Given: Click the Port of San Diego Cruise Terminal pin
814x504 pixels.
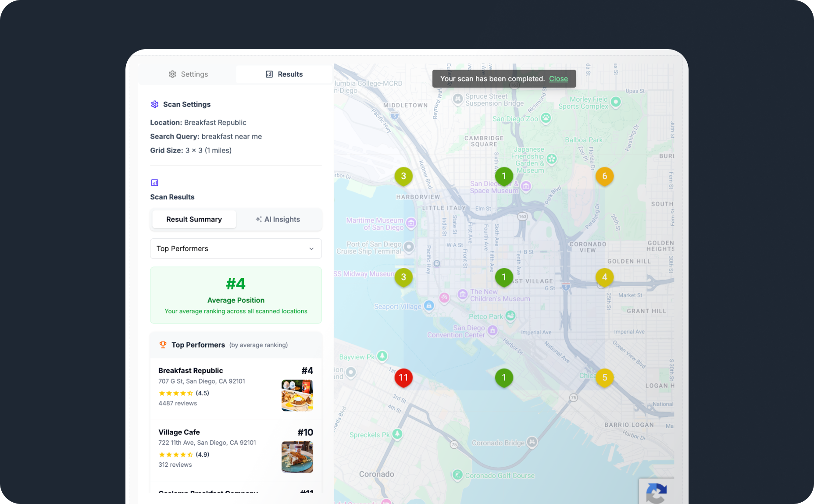Looking at the screenshot, I should [x=409, y=247].
